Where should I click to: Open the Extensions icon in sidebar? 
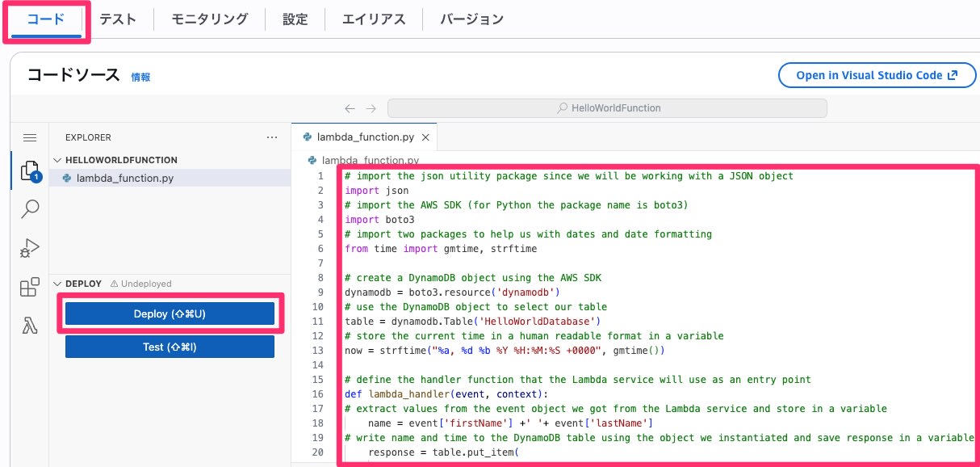coord(30,287)
